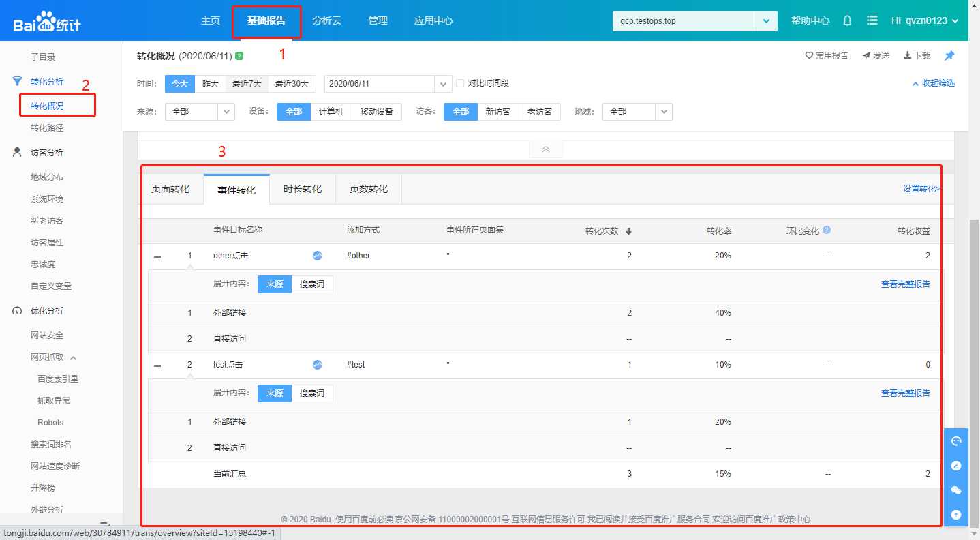Click the green help badge beside 转化概况
This screenshot has width=980, height=540.
pos(239,56)
